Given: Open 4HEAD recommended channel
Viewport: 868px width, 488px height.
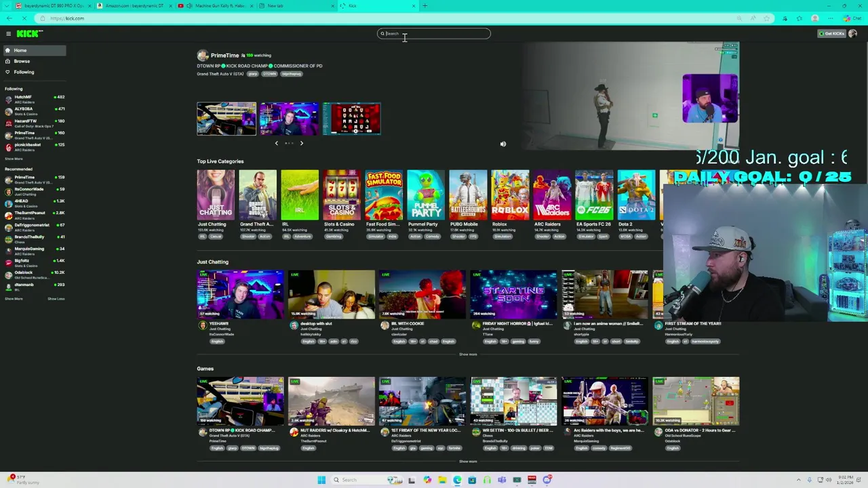Looking at the screenshot, I should point(34,203).
